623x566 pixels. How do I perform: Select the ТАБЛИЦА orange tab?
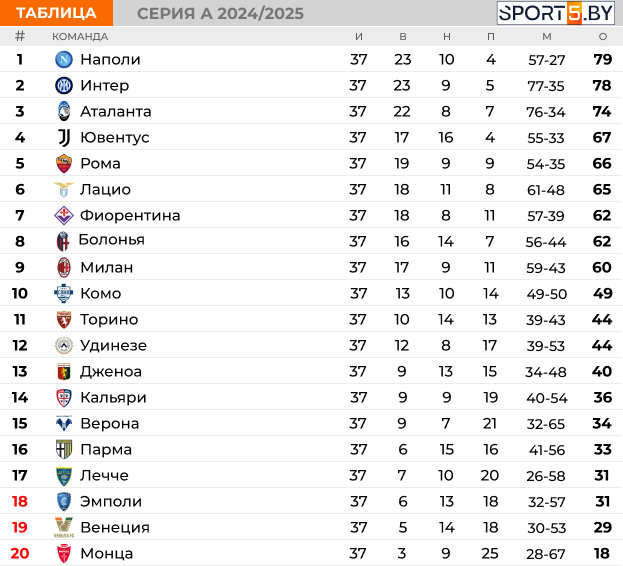tap(56, 13)
